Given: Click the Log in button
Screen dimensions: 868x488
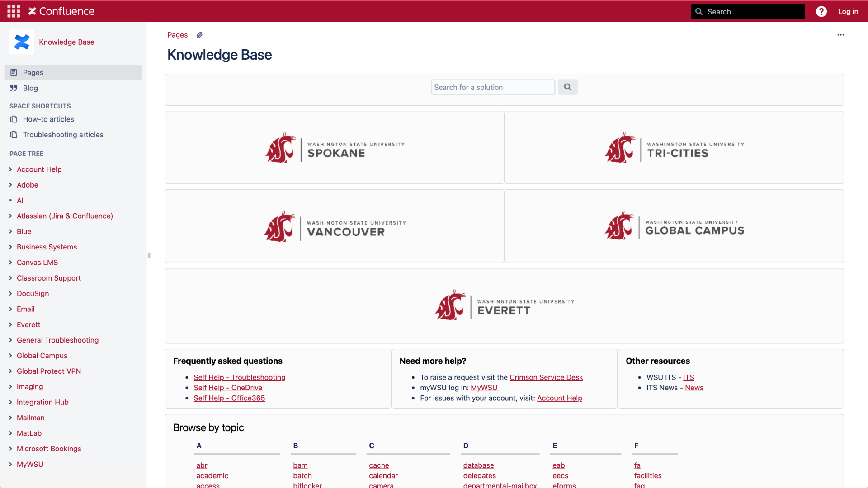Looking at the screenshot, I should point(848,11).
